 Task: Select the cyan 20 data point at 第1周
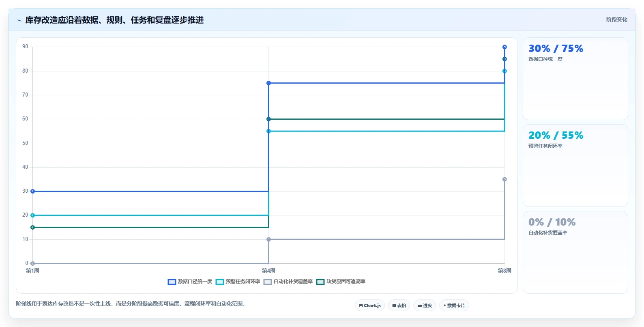tap(33, 215)
